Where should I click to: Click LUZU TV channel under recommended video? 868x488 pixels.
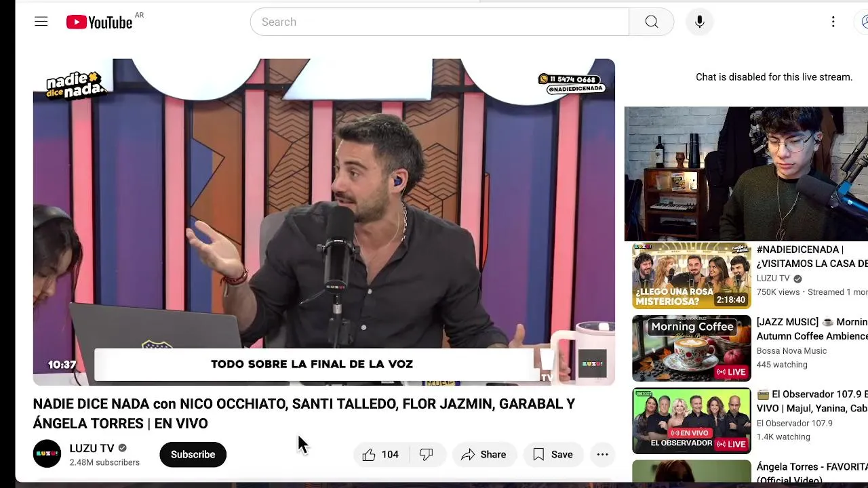773,279
